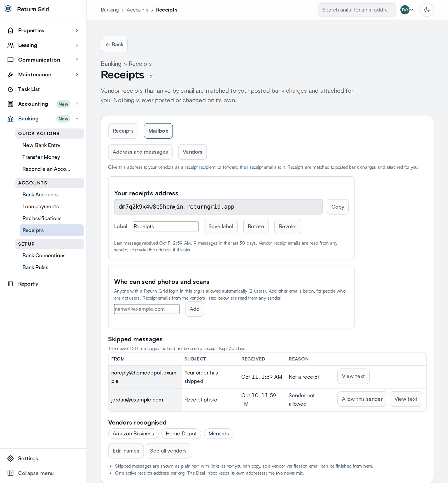
Task: Revoke the receipts address
Action: 288,227
